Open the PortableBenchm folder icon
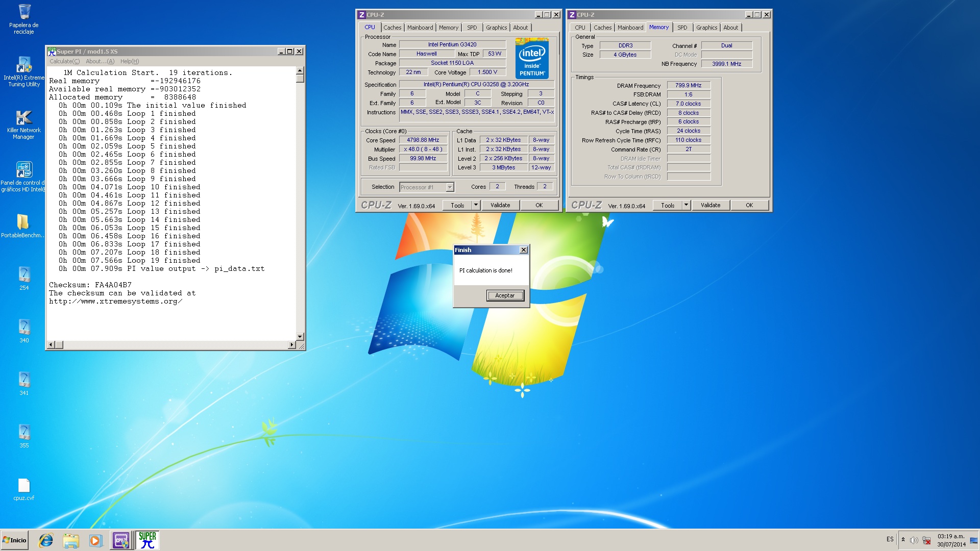 coord(23,226)
